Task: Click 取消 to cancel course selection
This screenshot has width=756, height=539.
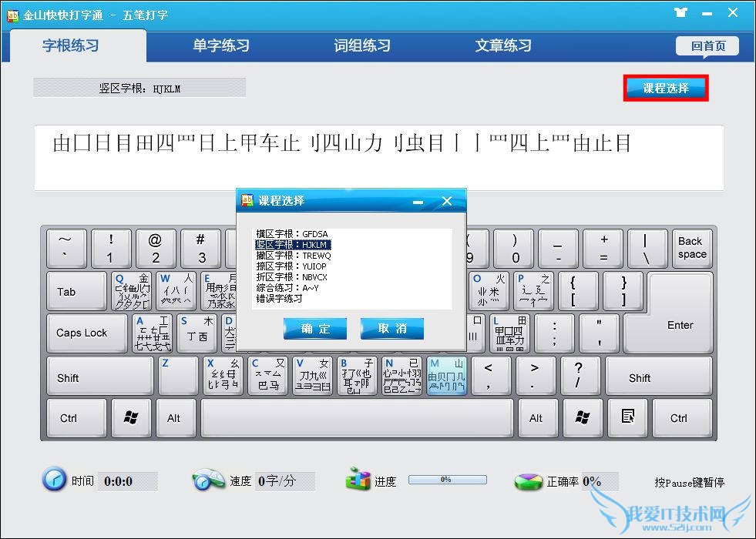Action: point(392,329)
